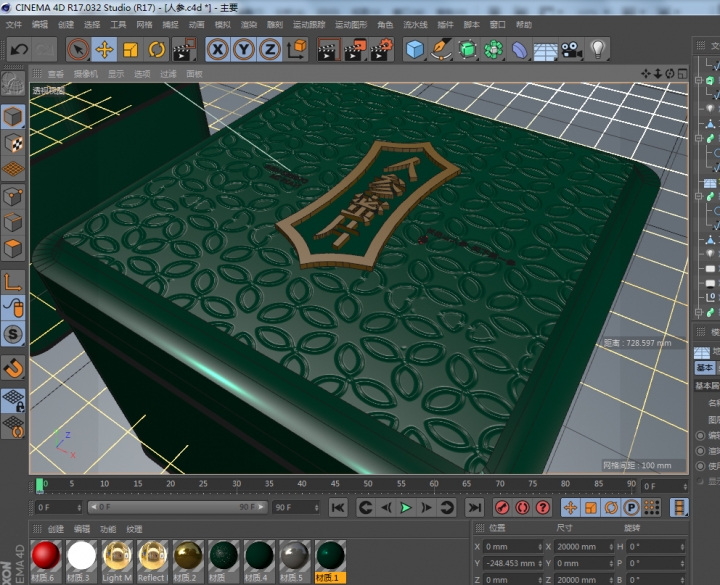Select the Move tool
720x585 pixels.
click(104, 48)
